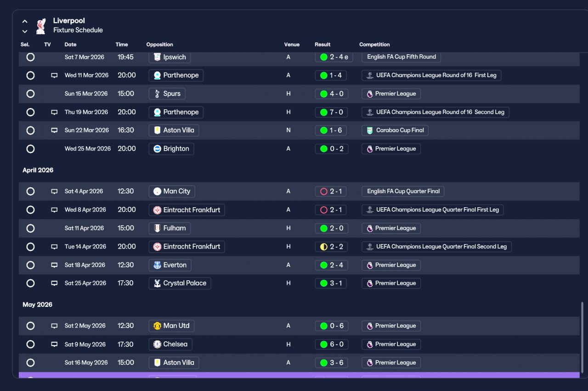Open the 2 - 4 e Ipswich result
This screenshot has height=391, width=588.
(x=334, y=57)
